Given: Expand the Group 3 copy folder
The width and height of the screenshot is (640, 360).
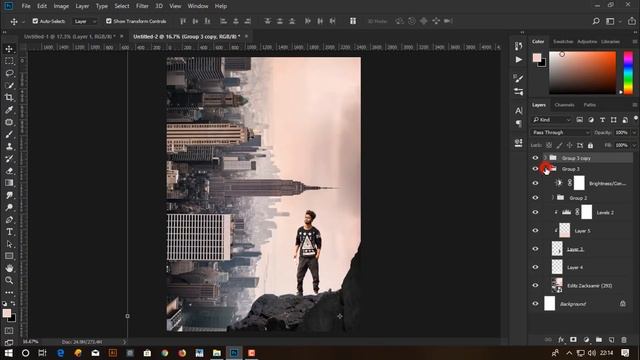Looking at the screenshot, I should click(x=545, y=158).
